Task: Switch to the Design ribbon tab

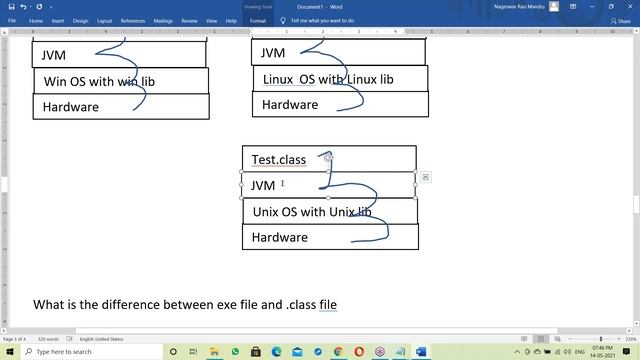Action: 80,20
